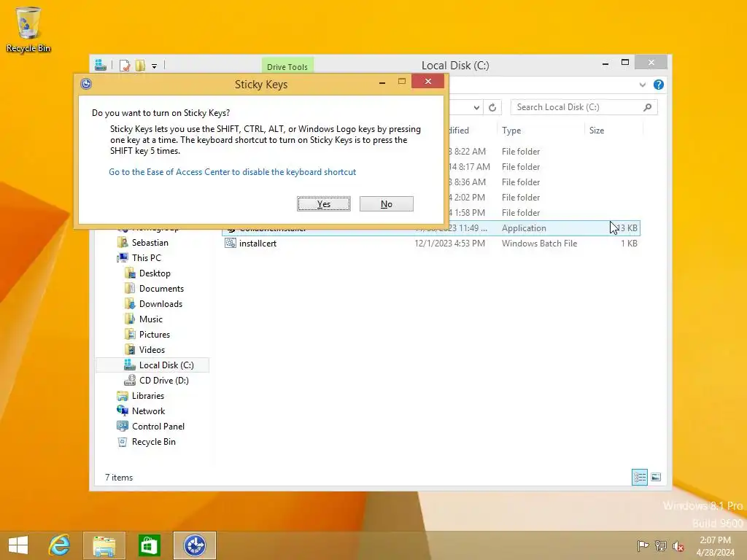Open the Ease of Access Center link
The image size is (747, 560).
click(232, 172)
